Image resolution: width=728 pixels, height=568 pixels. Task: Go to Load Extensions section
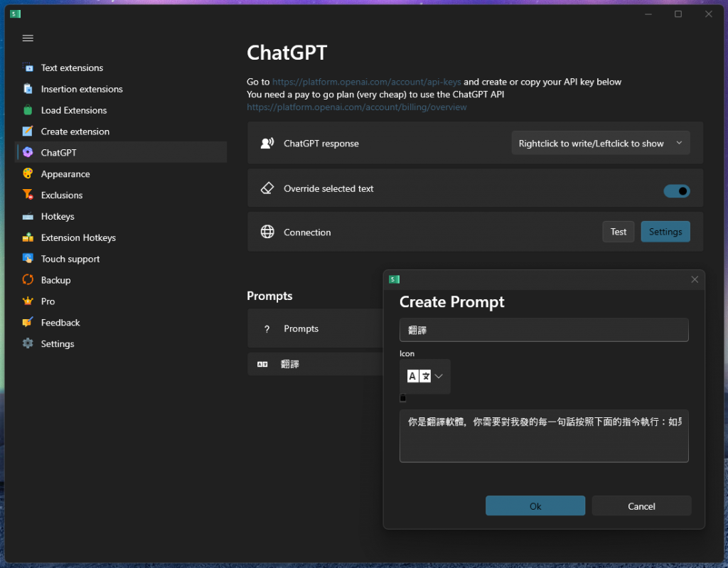(x=74, y=110)
